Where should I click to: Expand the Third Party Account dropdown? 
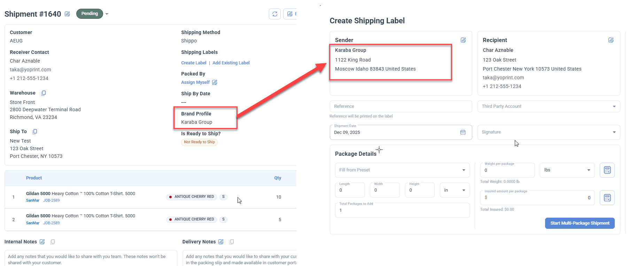point(549,106)
